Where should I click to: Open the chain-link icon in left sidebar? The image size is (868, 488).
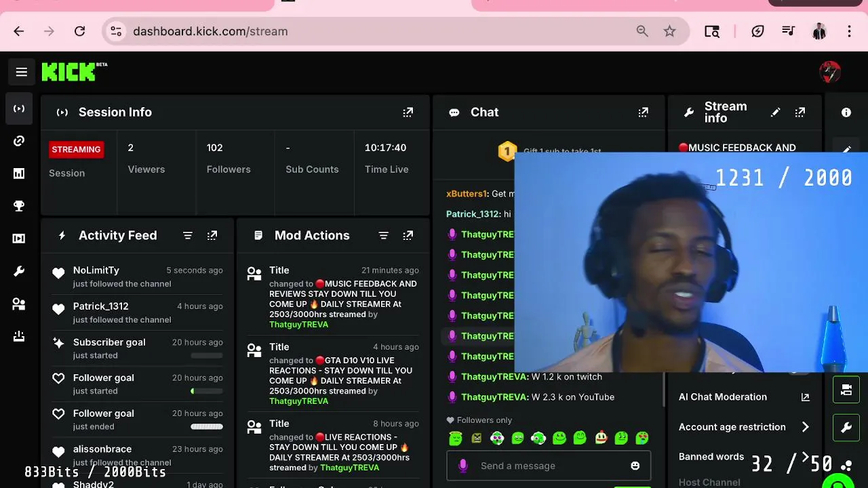tap(19, 141)
